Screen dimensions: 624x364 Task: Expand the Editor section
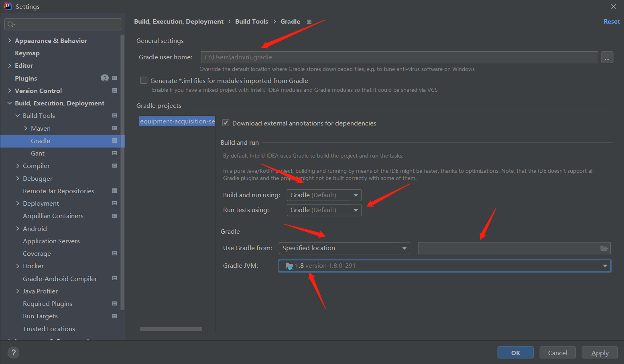pyautogui.click(x=10, y=65)
